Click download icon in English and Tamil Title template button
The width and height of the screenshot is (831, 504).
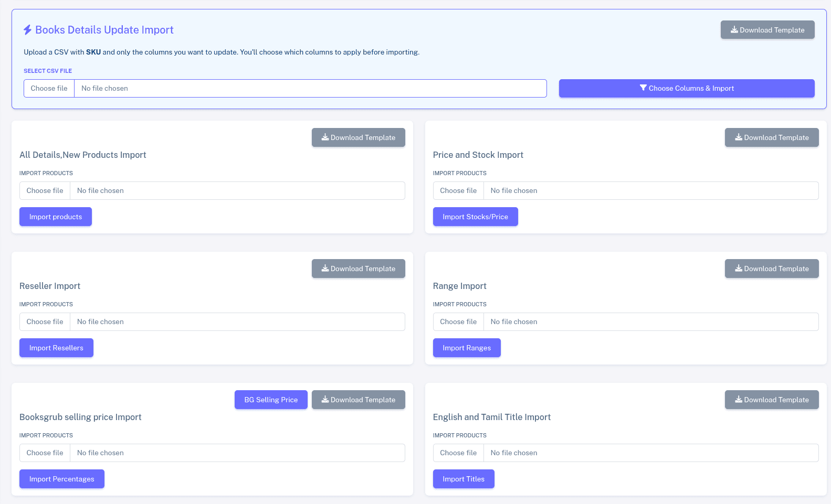point(739,399)
